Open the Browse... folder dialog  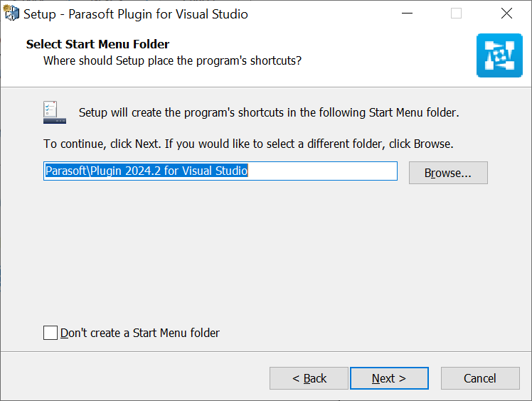[x=448, y=173]
